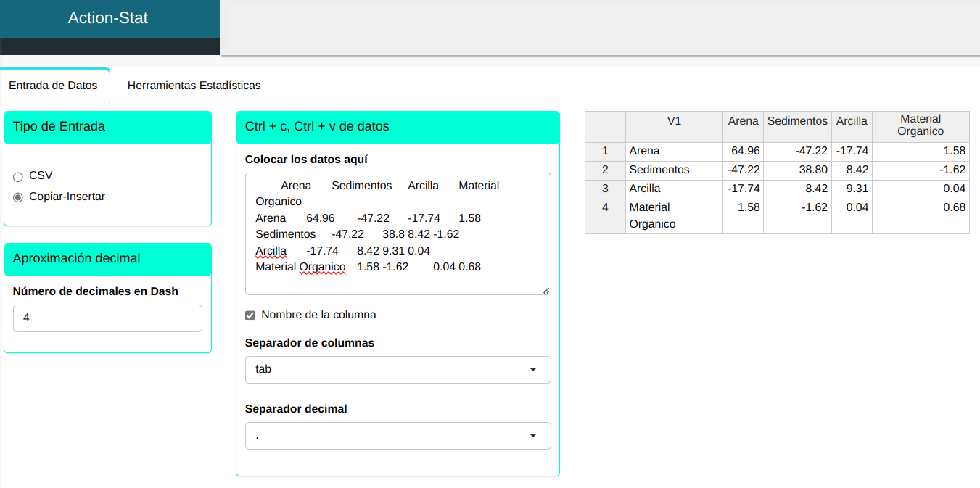
Task: Focus the Número de decimales input field
Action: tap(107, 318)
